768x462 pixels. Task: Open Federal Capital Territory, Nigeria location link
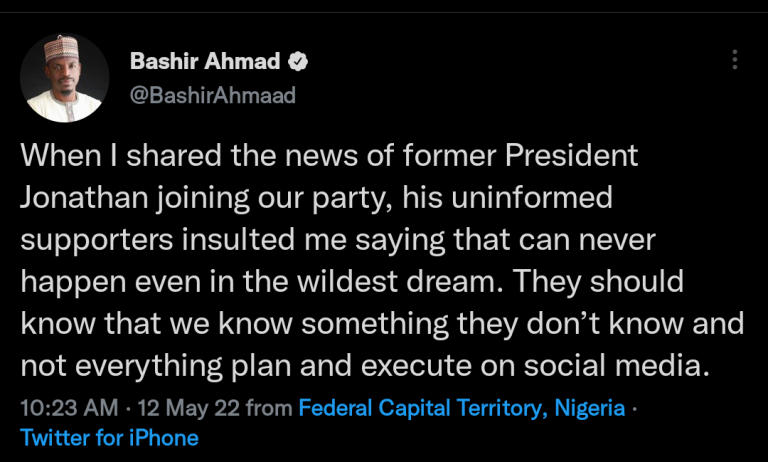462,408
